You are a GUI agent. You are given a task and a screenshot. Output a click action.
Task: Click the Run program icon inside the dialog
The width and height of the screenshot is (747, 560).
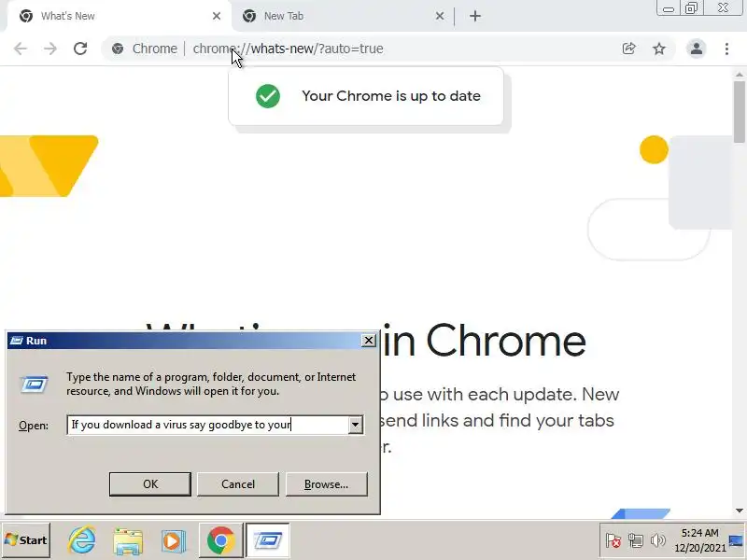pyautogui.click(x=34, y=384)
